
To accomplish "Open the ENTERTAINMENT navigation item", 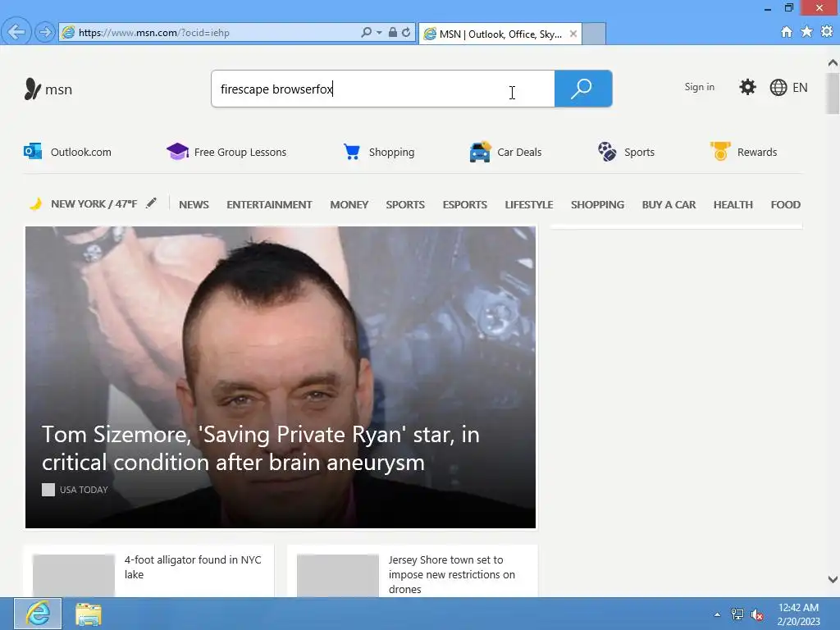I will (269, 204).
